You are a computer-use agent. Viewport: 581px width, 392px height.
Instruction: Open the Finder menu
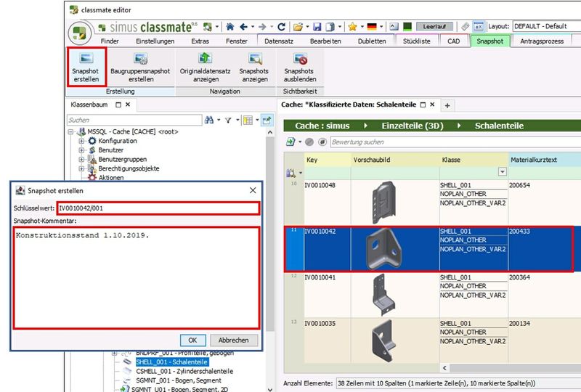110,41
